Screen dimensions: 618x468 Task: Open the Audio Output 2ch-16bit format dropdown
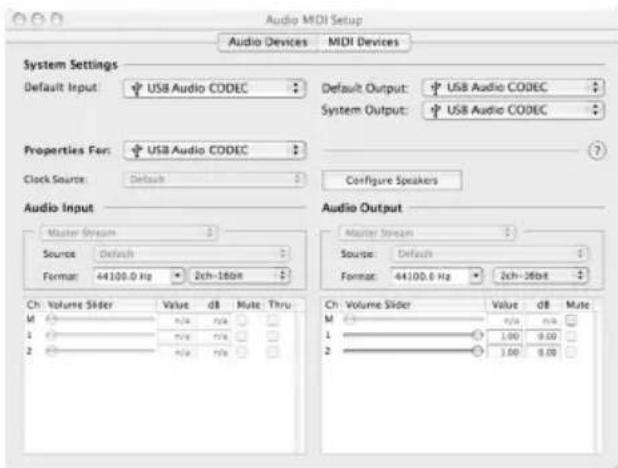[540, 276]
